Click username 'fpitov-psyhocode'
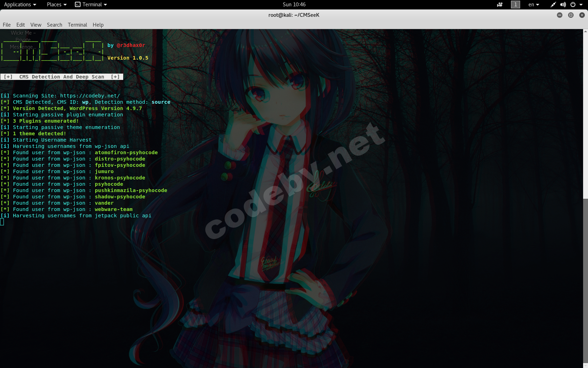 pyautogui.click(x=120, y=165)
